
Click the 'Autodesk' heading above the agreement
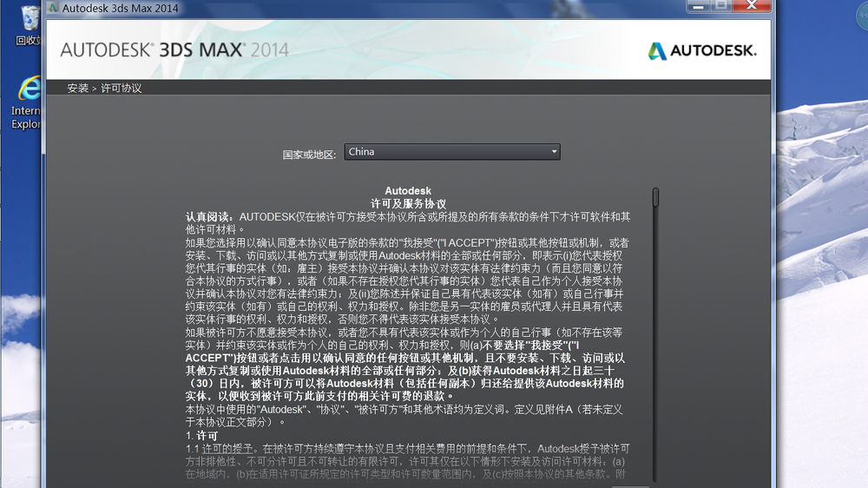(x=408, y=190)
